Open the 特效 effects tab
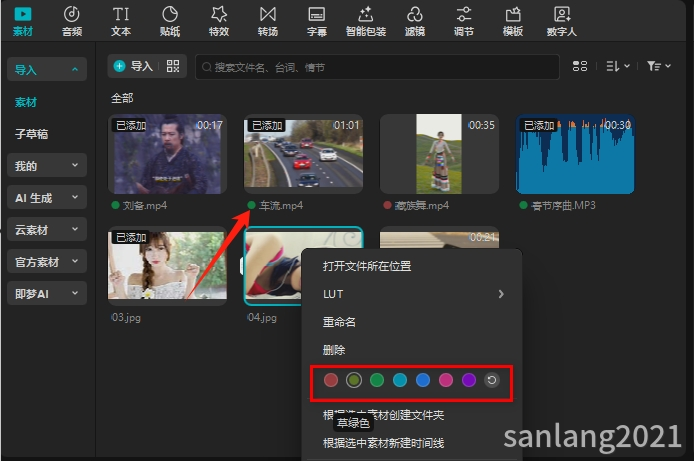694x461 pixels. point(219,21)
